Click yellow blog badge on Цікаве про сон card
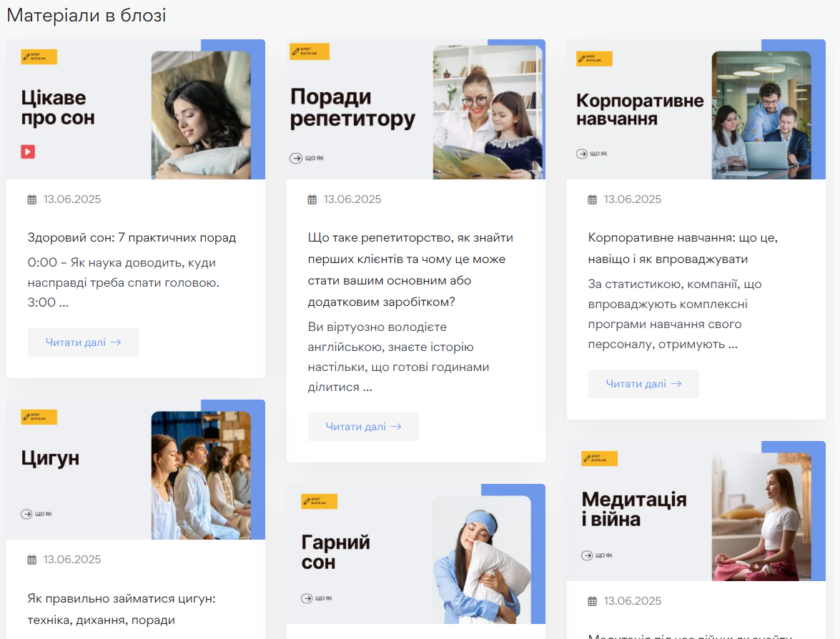The width and height of the screenshot is (840, 639). click(x=39, y=56)
